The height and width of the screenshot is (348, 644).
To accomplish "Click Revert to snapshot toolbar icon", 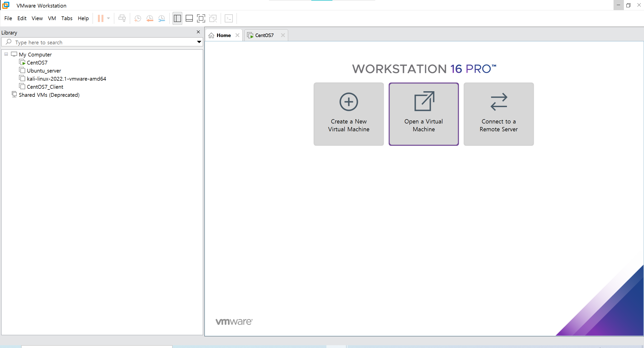I will click(150, 18).
